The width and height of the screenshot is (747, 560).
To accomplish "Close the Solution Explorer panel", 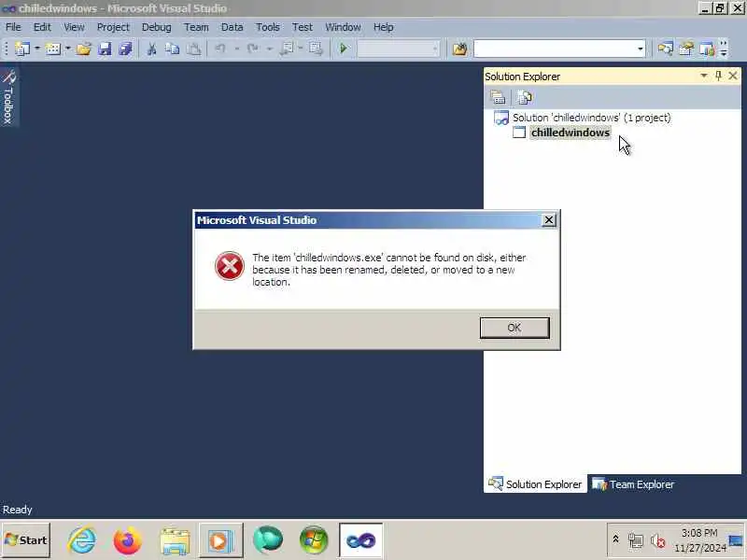I will (x=733, y=76).
